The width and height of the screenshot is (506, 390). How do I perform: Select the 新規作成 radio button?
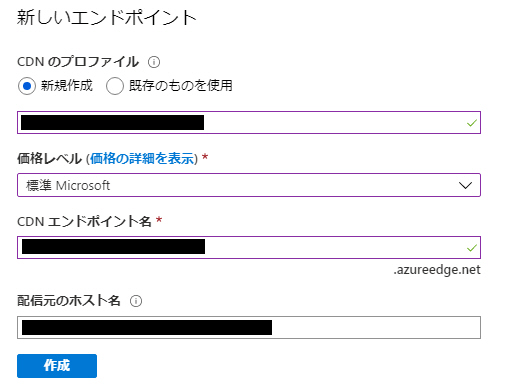point(27,86)
